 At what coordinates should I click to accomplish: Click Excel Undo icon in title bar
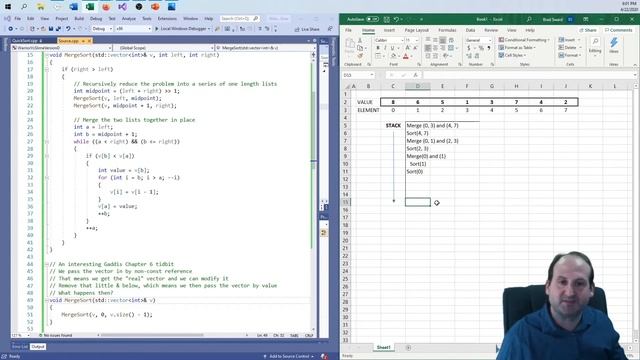396,19
